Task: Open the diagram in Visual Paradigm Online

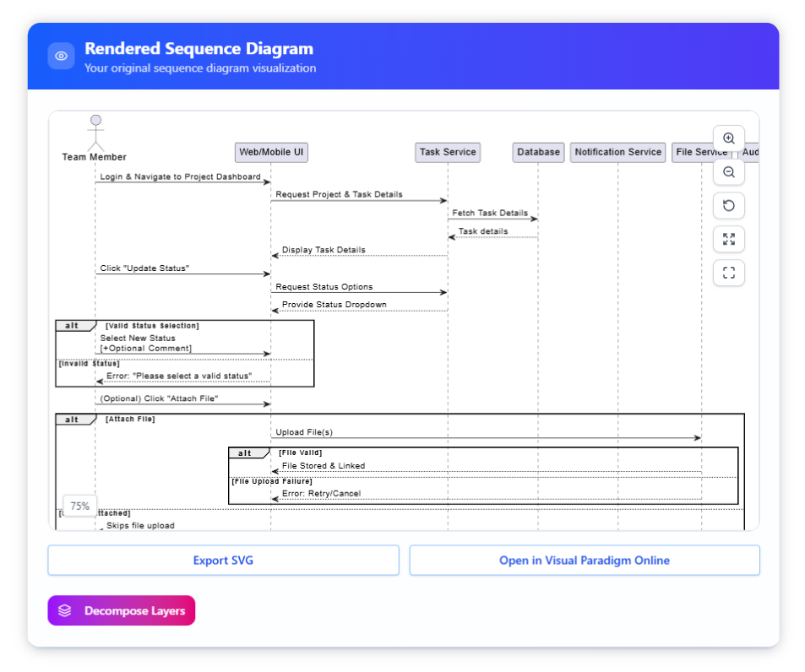Action: coord(585,561)
